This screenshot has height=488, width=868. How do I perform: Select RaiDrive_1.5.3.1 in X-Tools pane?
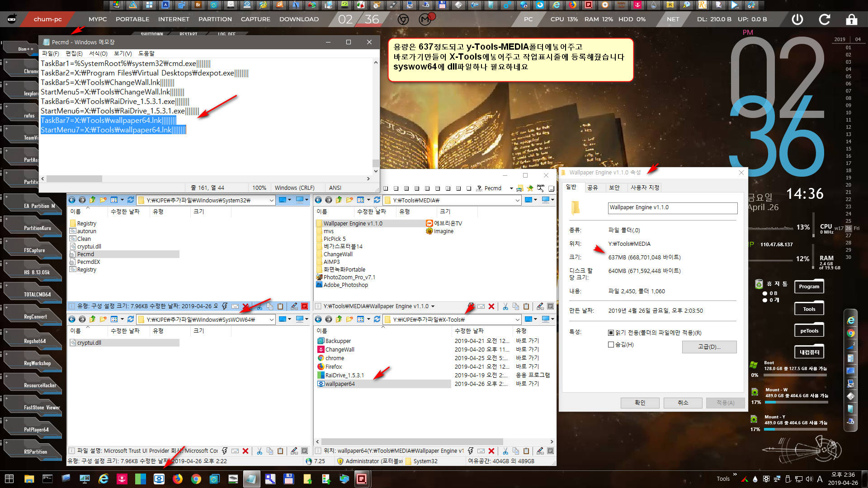344,375
